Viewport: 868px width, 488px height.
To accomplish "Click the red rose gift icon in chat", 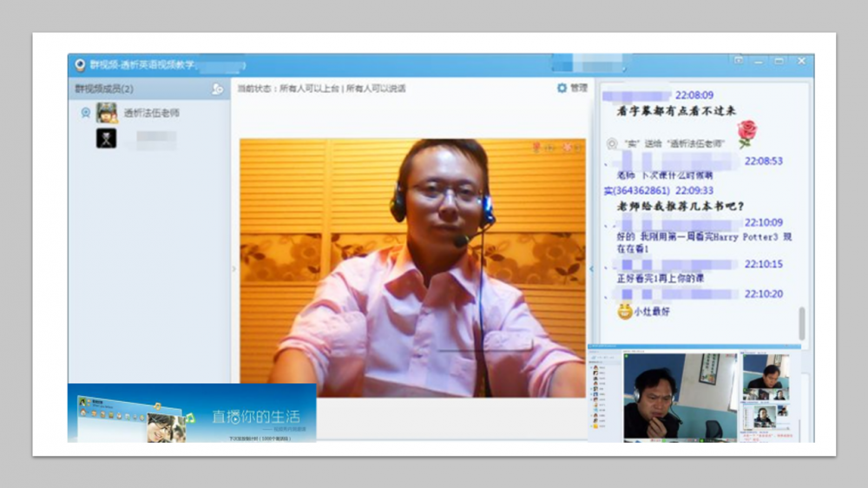I will point(746,133).
